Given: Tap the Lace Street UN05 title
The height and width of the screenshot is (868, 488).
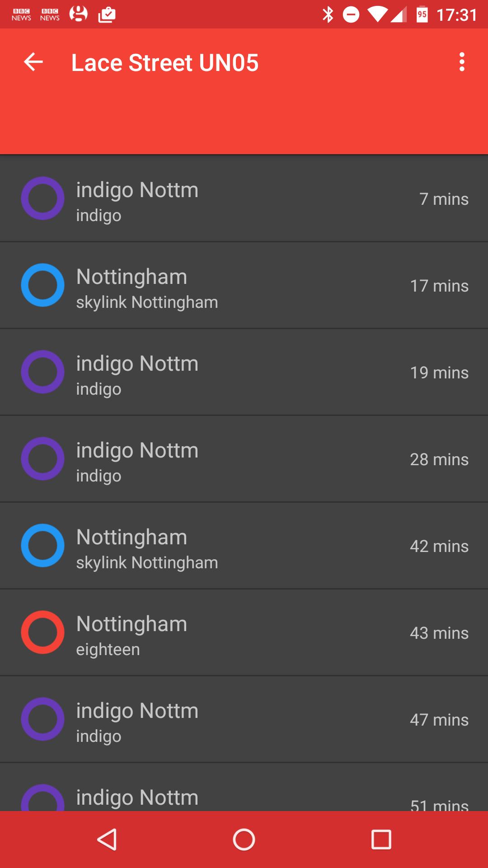Looking at the screenshot, I should coord(165,62).
